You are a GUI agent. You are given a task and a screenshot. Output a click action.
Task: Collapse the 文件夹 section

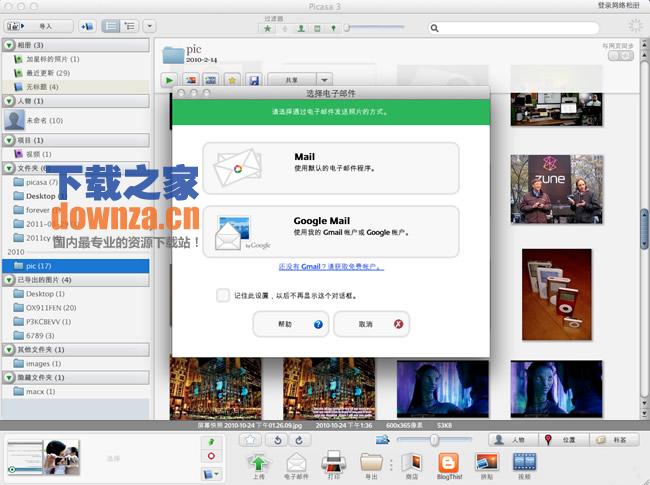[9, 168]
